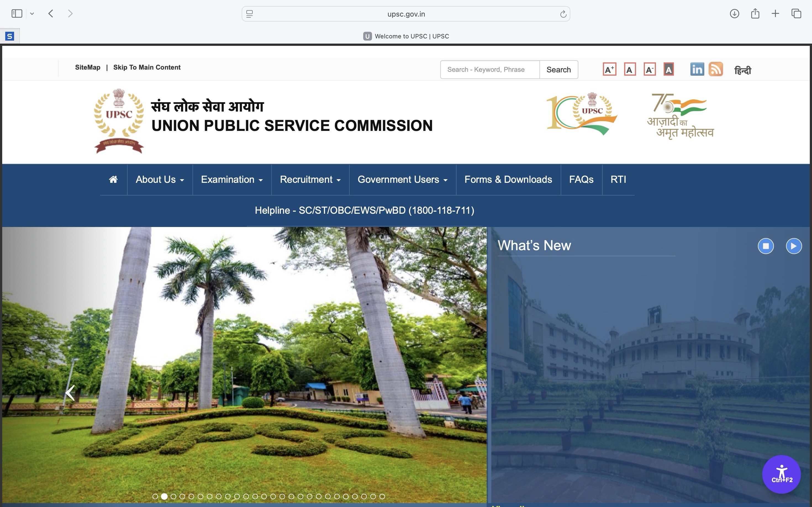The image size is (812, 507).
Task: Open the LinkedIn icon link
Action: [697, 69]
